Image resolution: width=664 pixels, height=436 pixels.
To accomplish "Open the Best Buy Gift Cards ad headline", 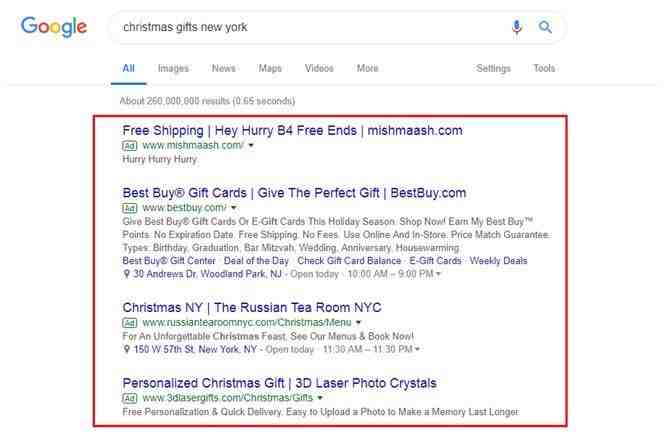I will 294,193.
